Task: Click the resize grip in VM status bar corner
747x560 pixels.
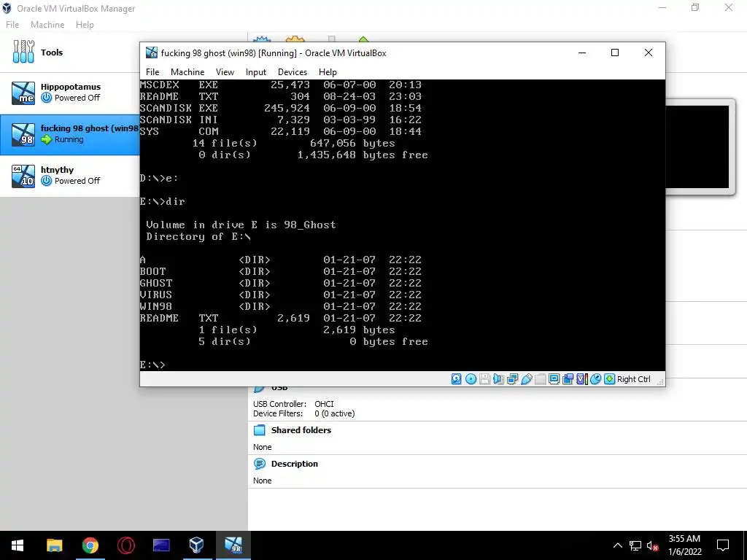Action: coord(660,381)
